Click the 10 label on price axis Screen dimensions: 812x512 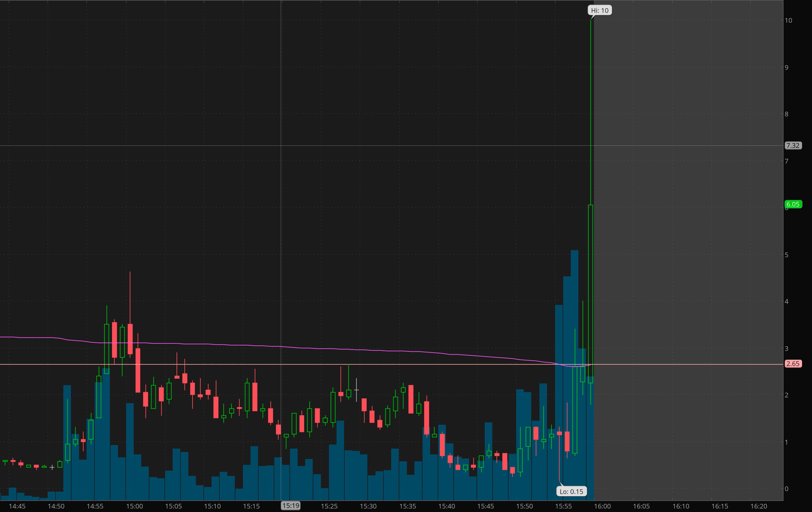788,20
